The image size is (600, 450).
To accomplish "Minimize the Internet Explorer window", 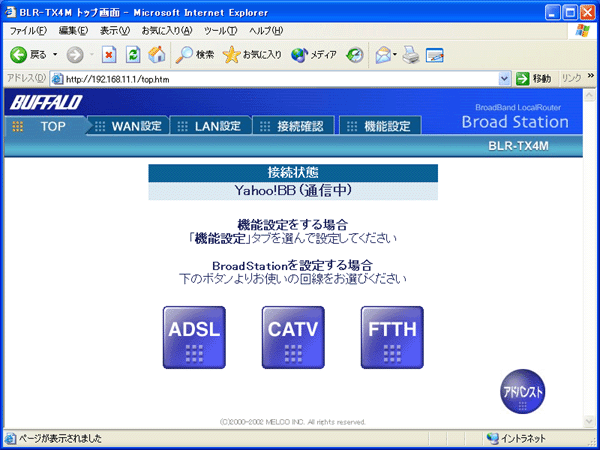I will [x=552, y=13].
